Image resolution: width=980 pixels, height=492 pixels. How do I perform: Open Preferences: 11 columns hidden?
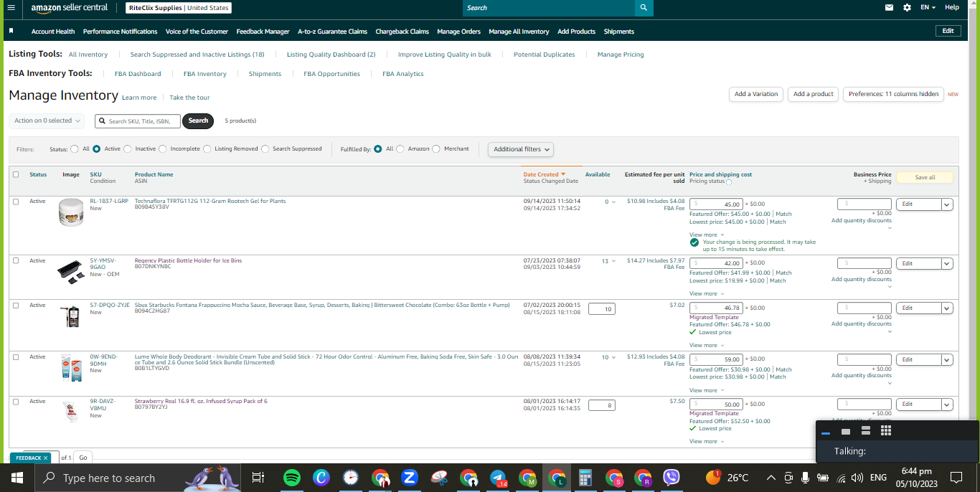coord(893,94)
